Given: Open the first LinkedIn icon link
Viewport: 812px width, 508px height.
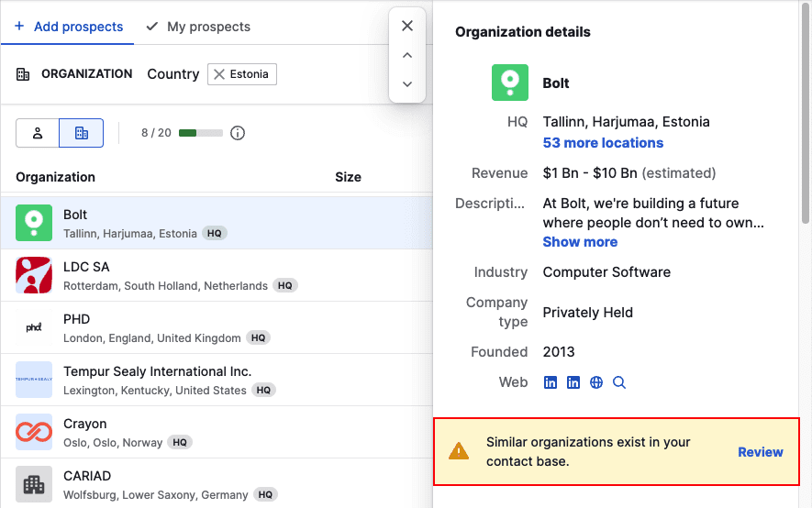Looking at the screenshot, I should 551,382.
